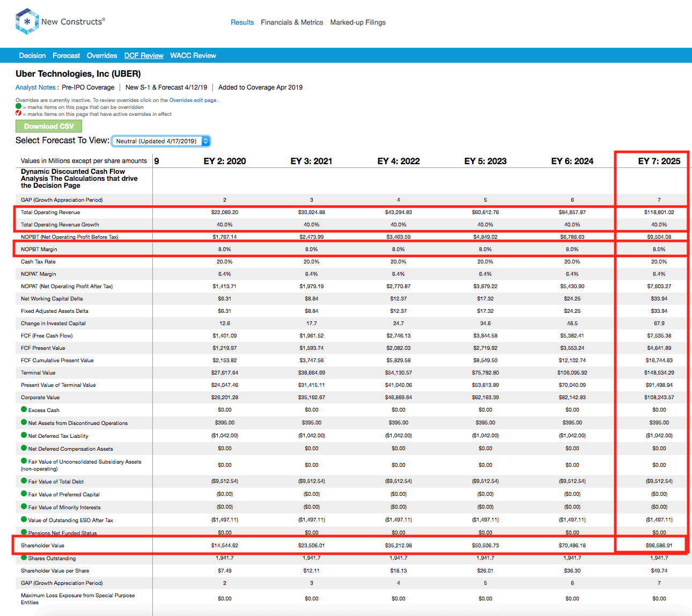
Task: Select the FCF Present Value label
Action: [x=43, y=348]
